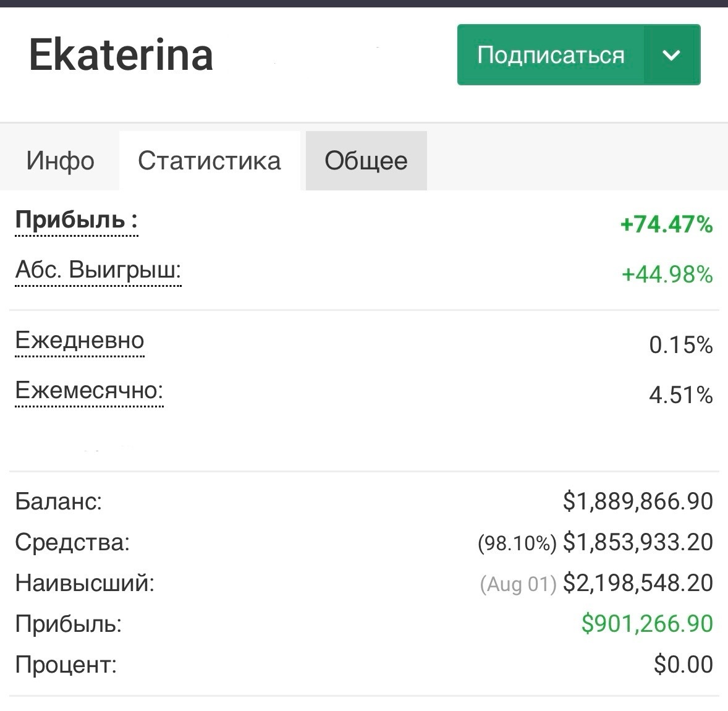Click the Процент value $0.00
728x711 pixels.
[x=683, y=665]
